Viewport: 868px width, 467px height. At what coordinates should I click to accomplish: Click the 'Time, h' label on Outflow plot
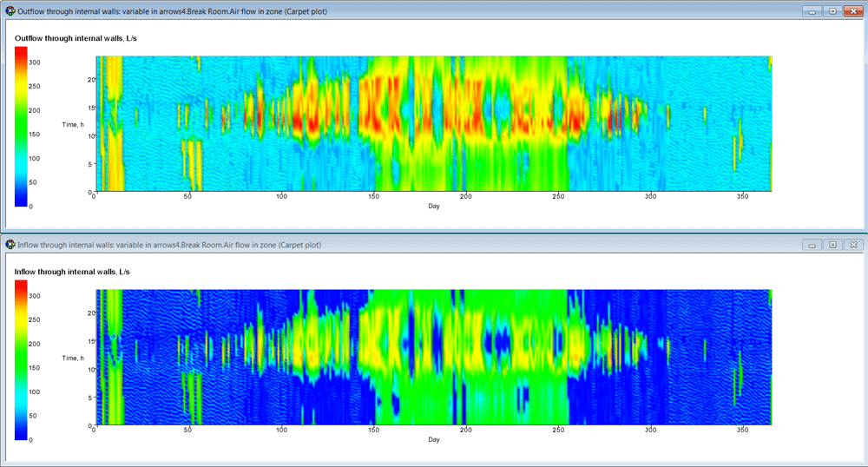tap(73, 125)
